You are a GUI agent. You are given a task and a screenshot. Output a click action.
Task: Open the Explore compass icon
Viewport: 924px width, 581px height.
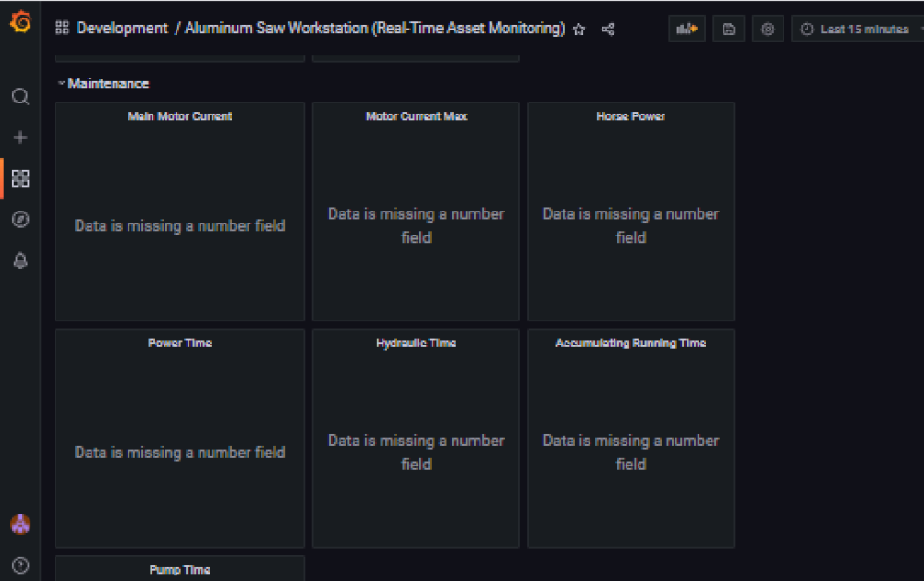pyautogui.click(x=20, y=220)
